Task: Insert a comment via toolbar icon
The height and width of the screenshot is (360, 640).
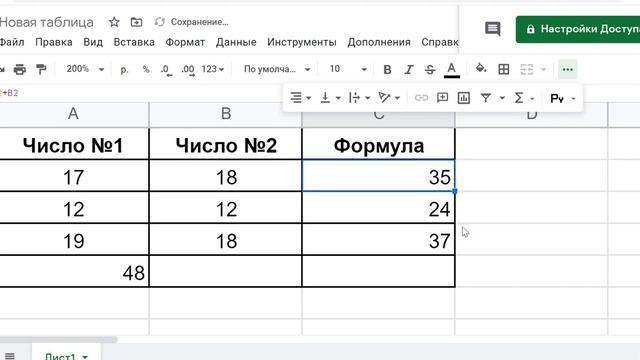Action: 442,98
